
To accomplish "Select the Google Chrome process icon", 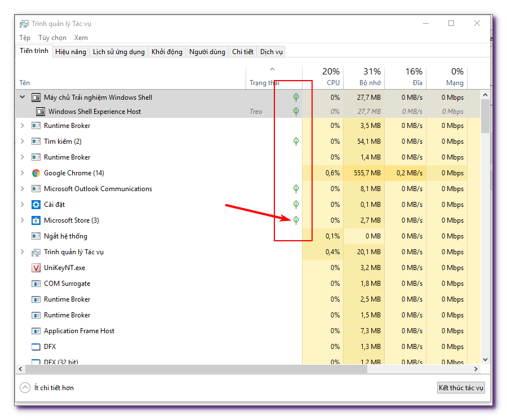I will [x=35, y=173].
